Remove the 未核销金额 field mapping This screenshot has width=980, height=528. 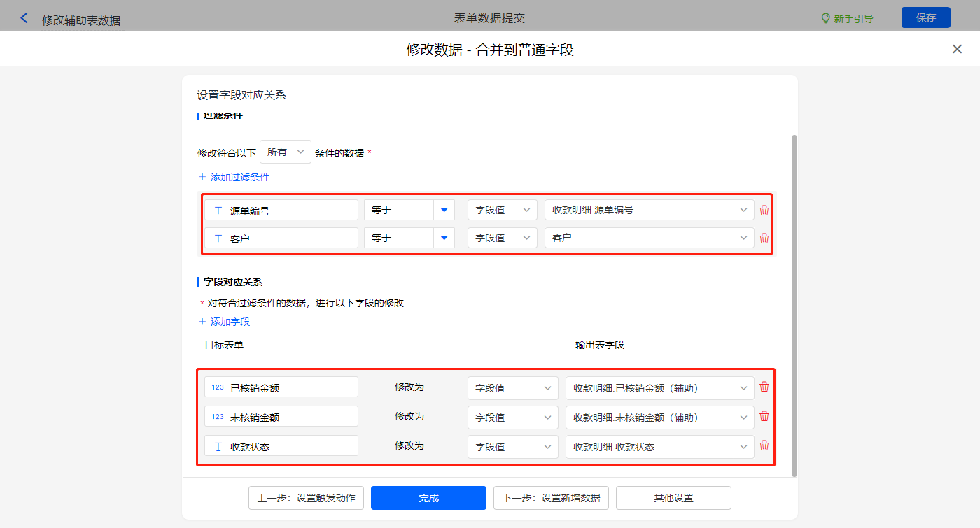point(764,416)
